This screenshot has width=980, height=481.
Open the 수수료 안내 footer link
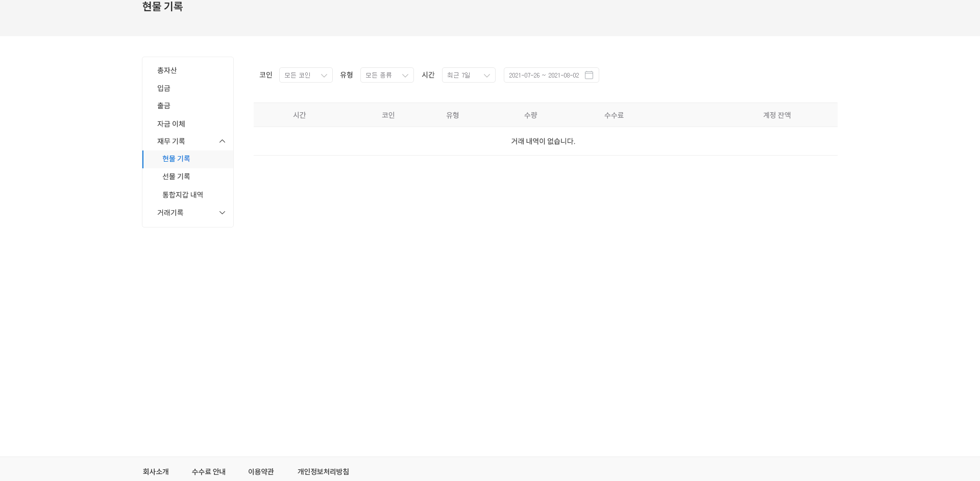(x=208, y=472)
